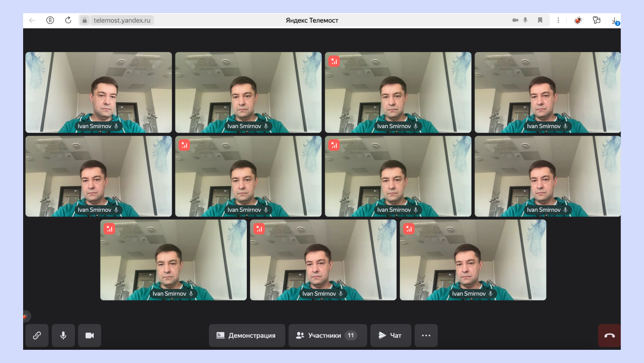Open the browser three-dot menu
The height and width of the screenshot is (363, 644).
pyautogui.click(x=558, y=20)
